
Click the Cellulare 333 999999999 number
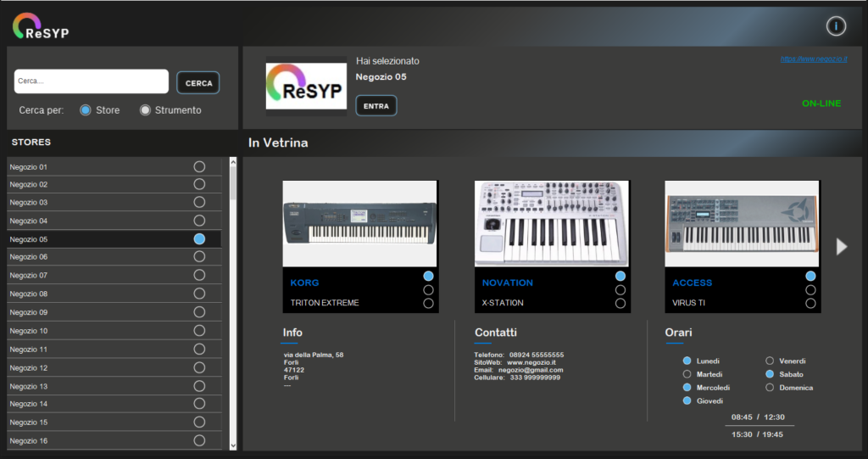click(535, 378)
